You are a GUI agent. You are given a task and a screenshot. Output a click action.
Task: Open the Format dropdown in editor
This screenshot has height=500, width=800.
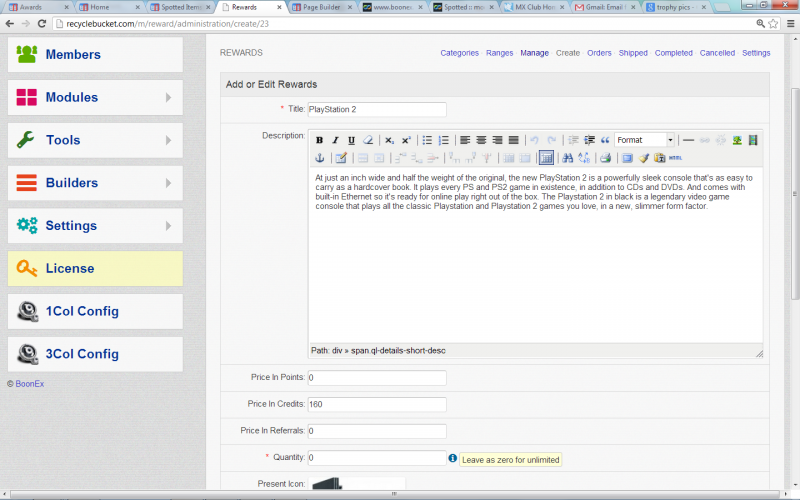tap(645, 140)
